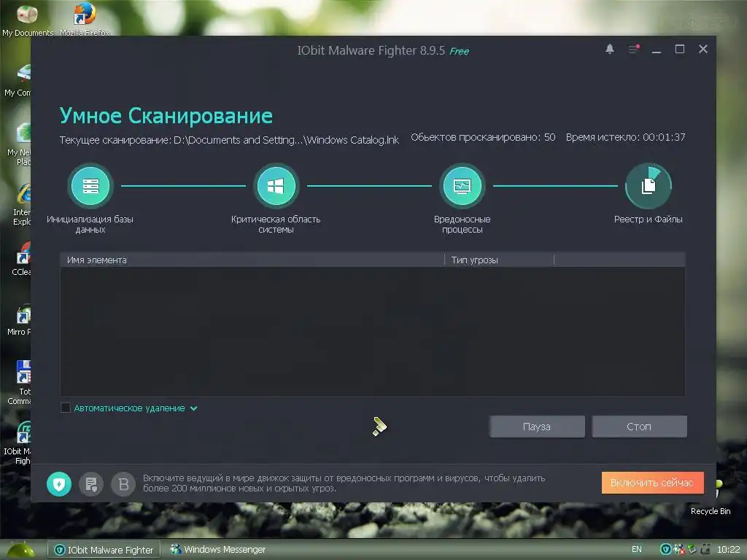Image resolution: width=747 pixels, height=560 pixels.
Task: Click the Реестр и Файлы label
Action: coord(648,219)
